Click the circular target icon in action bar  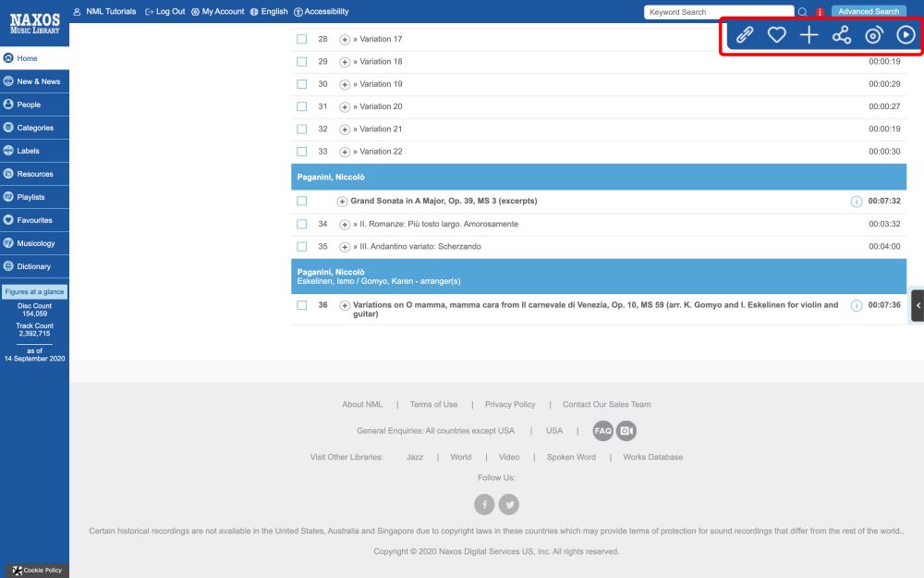[x=874, y=35]
